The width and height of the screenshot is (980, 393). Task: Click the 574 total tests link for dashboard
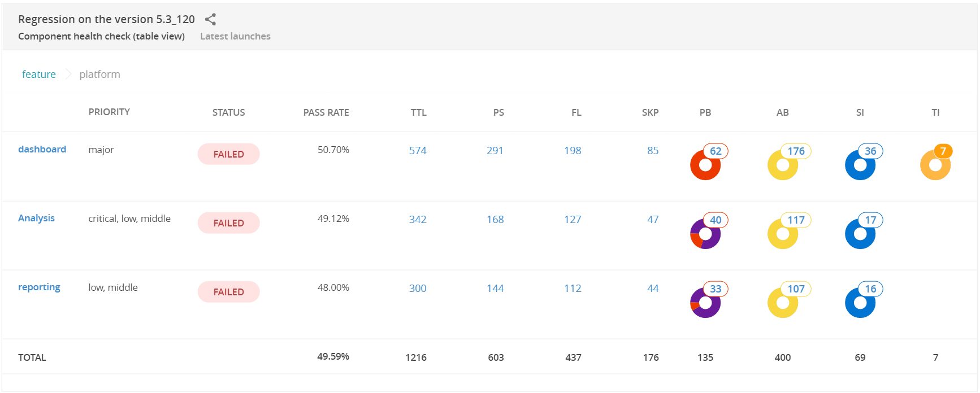tap(418, 150)
